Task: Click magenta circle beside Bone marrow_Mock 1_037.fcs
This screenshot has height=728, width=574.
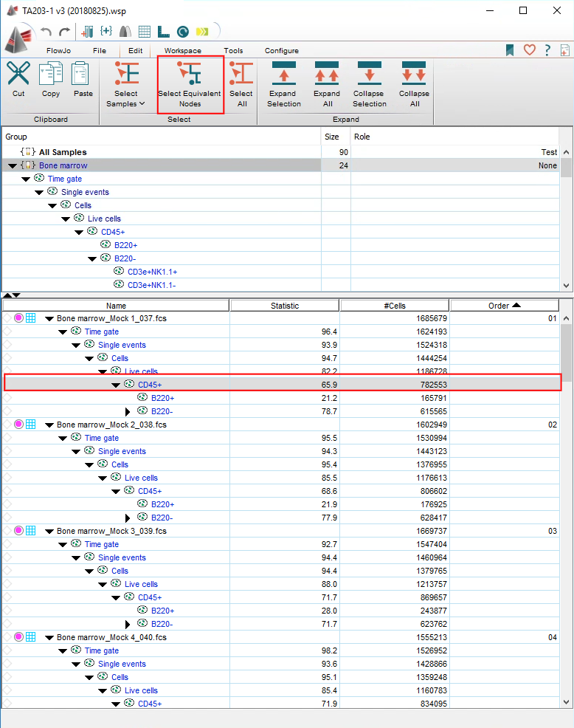Action: [18, 318]
